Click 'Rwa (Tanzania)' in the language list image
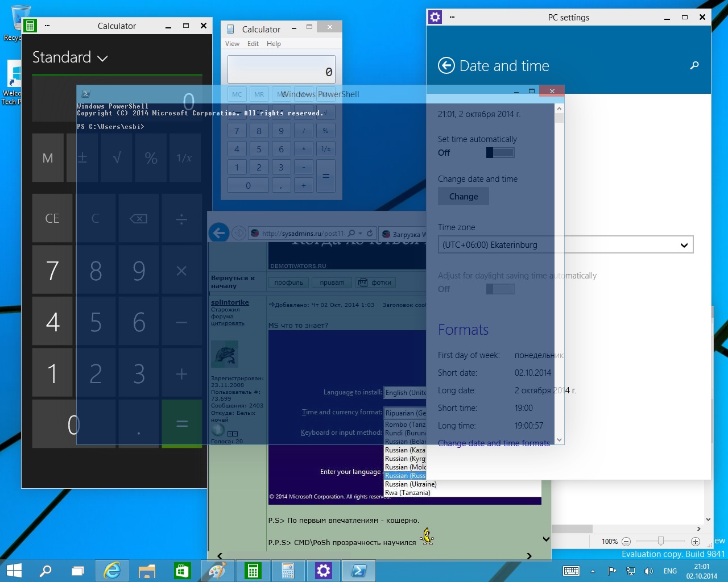728x582 pixels. (x=407, y=493)
